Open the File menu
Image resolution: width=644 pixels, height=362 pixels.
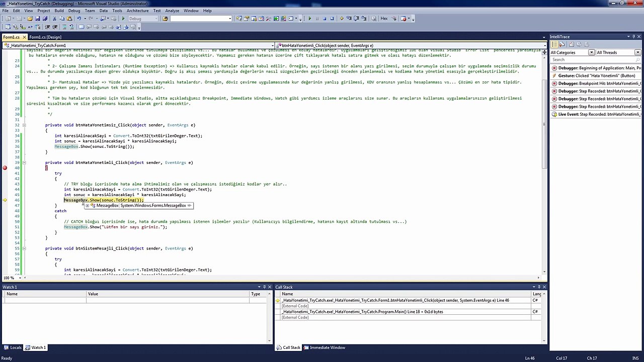pyautogui.click(x=5, y=11)
